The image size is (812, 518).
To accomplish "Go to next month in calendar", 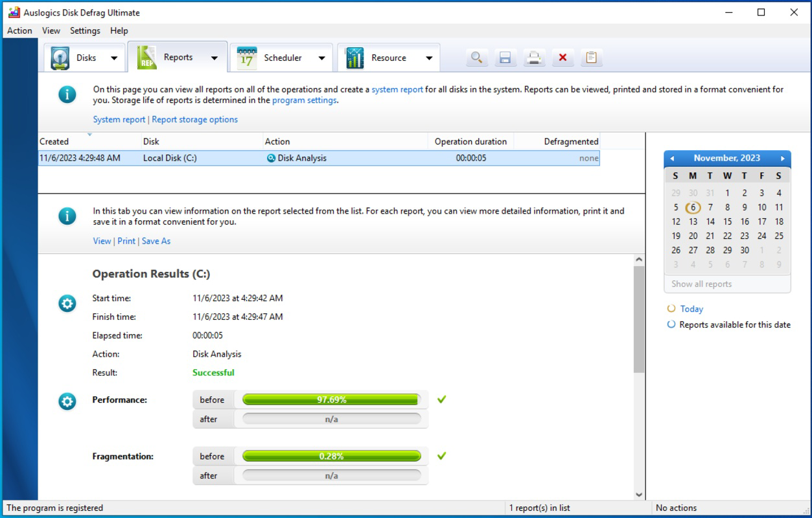I will tap(783, 159).
